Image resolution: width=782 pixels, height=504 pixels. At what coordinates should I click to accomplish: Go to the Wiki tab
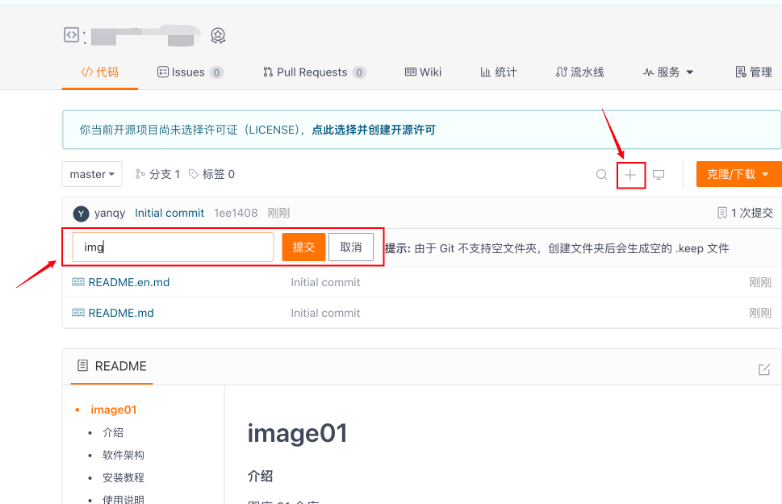point(423,72)
